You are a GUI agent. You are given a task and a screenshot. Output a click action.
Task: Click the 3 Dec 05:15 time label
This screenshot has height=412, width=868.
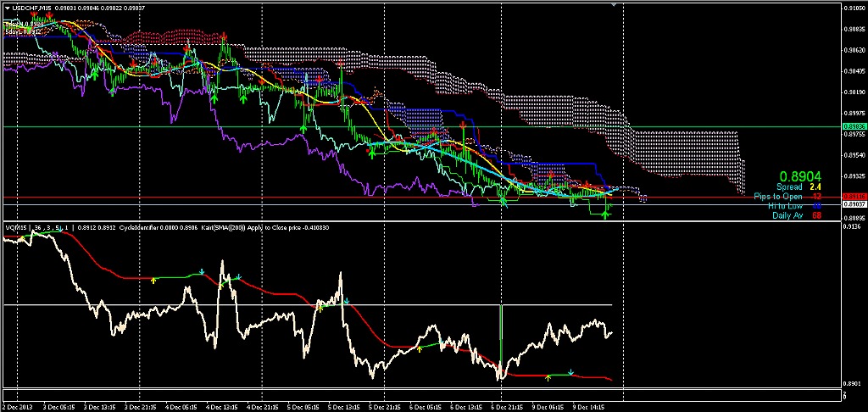tap(58, 407)
